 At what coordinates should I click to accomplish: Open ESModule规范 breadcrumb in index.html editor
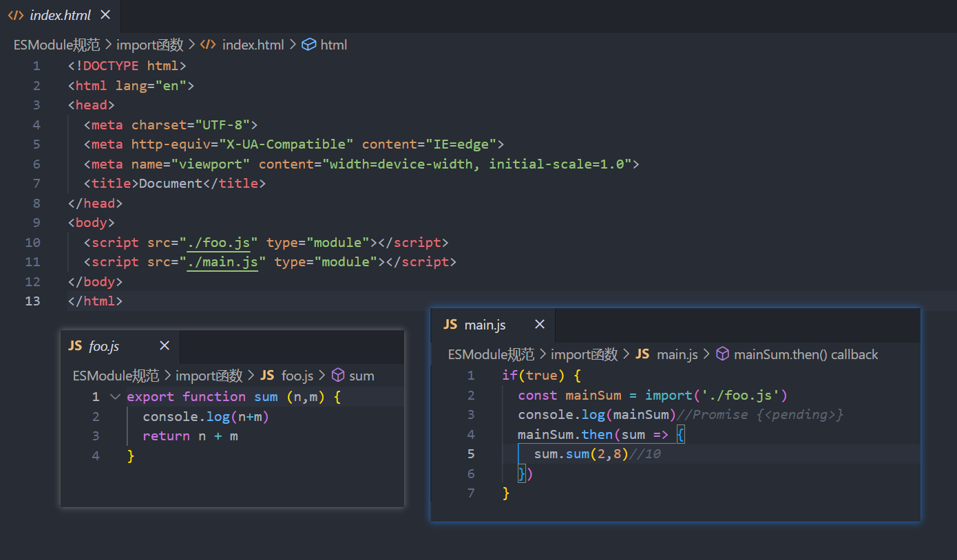point(56,45)
